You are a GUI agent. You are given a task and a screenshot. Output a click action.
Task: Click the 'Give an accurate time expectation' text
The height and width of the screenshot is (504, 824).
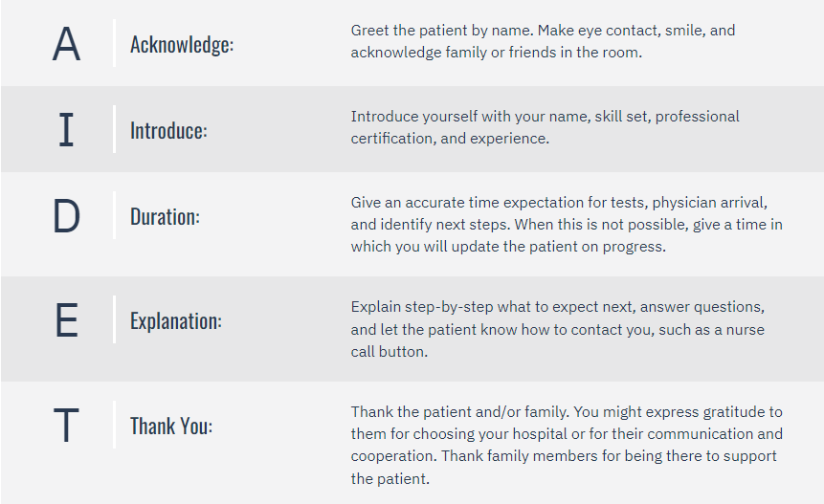(567, 225)
